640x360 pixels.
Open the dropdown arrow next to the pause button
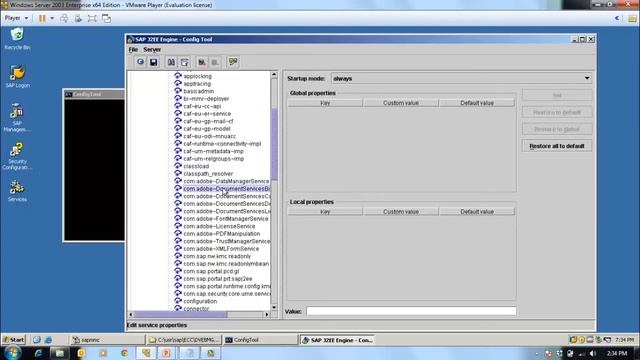pos(52,18)
